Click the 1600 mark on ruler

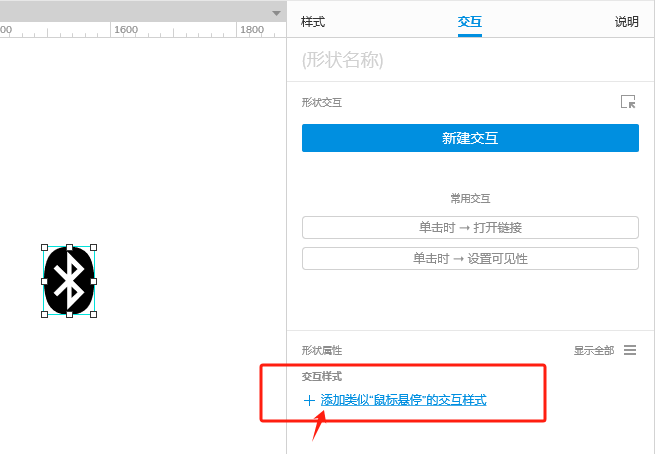tap(126, 30)
